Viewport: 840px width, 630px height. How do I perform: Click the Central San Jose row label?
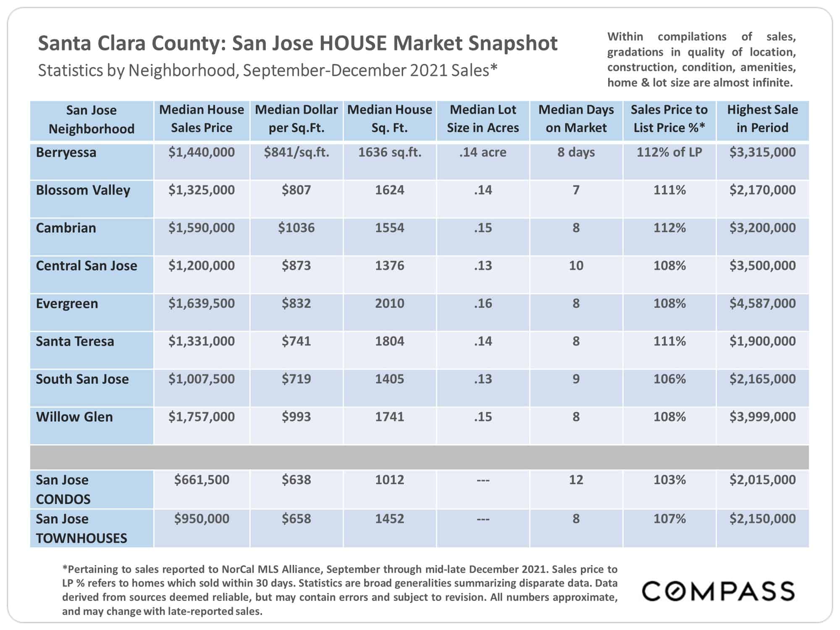(92, 274)
